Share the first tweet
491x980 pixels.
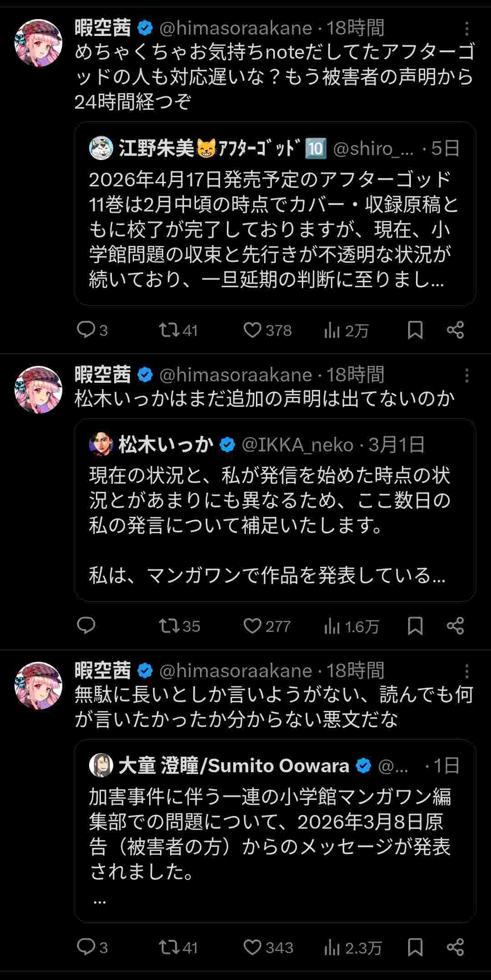point(455,330)
